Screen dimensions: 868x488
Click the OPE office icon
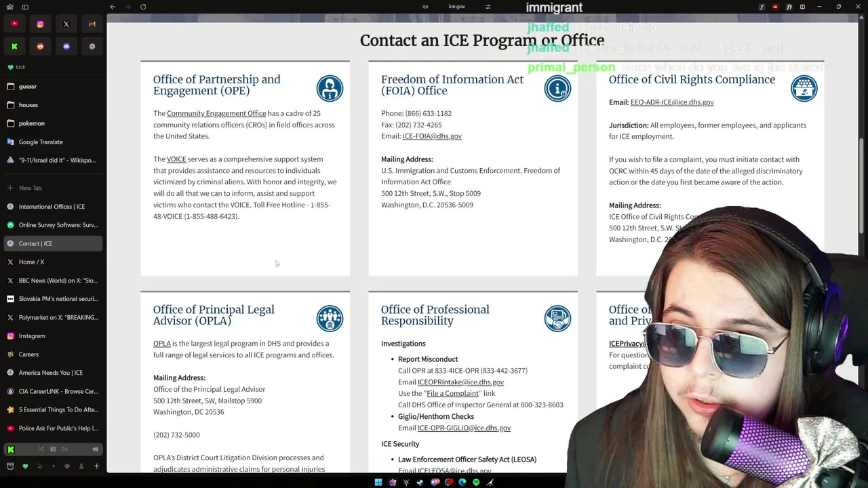tap(330, 88)
